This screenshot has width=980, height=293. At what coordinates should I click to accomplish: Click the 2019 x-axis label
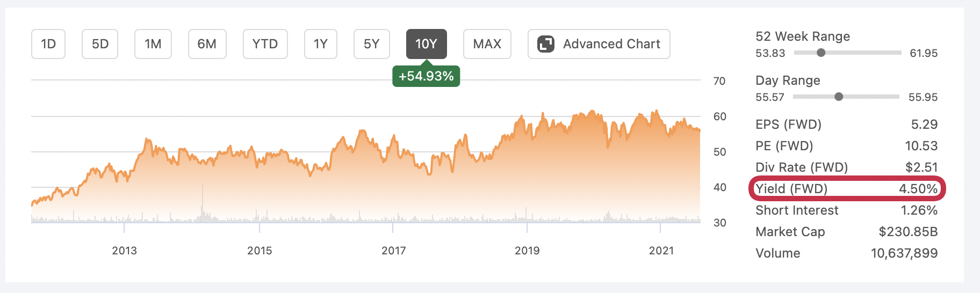pos(527,251)
